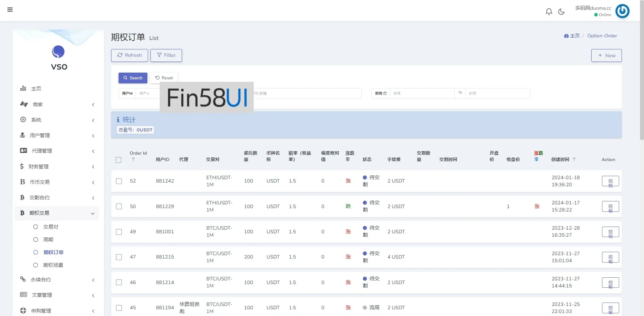Open the 交易对 submenu item
Viewport: 644px width, 316px height.
(51, 227)
